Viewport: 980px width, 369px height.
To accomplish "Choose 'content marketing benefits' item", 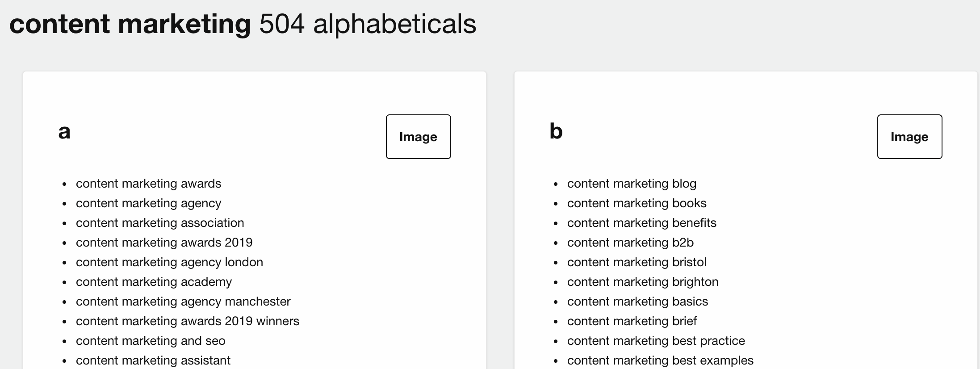I will (641, 223).
